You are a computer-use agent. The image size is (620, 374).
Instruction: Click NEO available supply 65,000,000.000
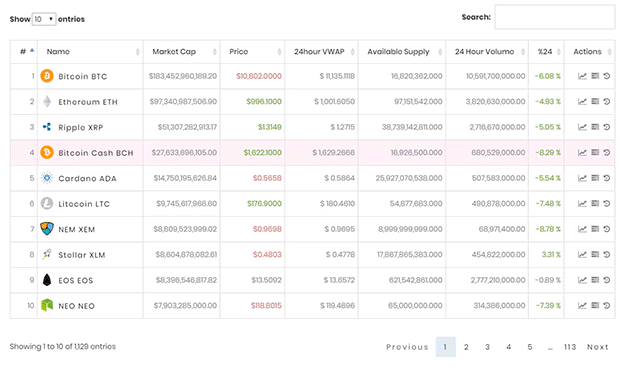click(x=415, y=306)
